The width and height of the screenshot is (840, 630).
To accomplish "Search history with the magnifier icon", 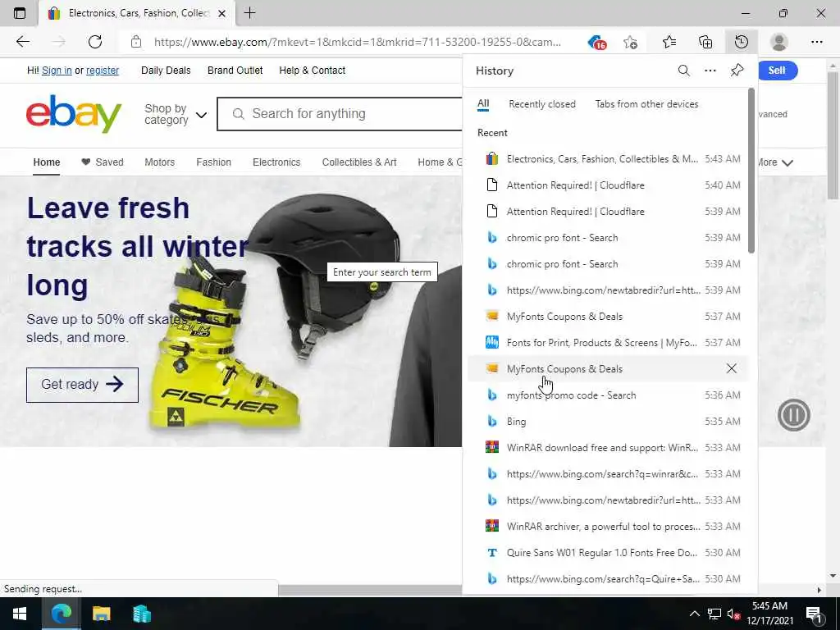I will [x=683, y=71].
